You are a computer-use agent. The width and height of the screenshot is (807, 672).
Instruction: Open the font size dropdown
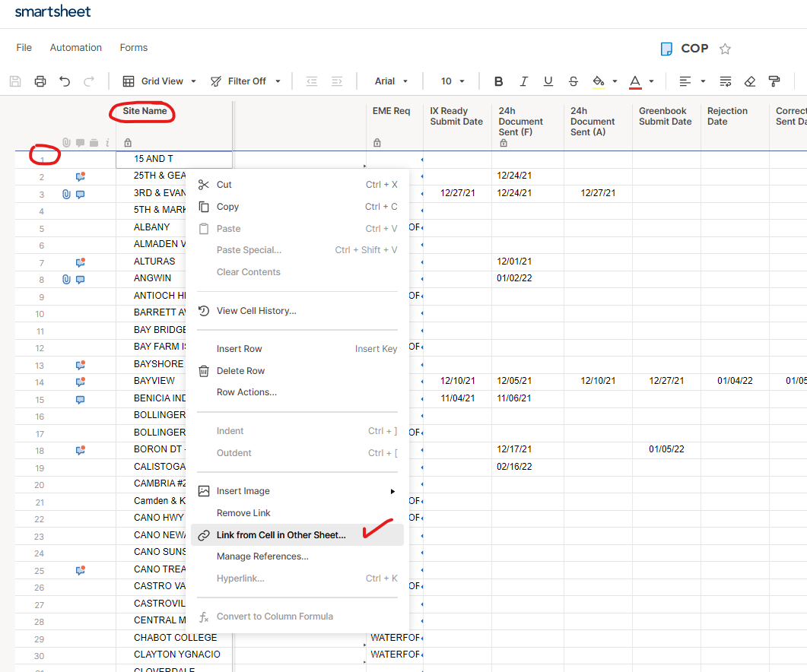click(x=451, y=81)
